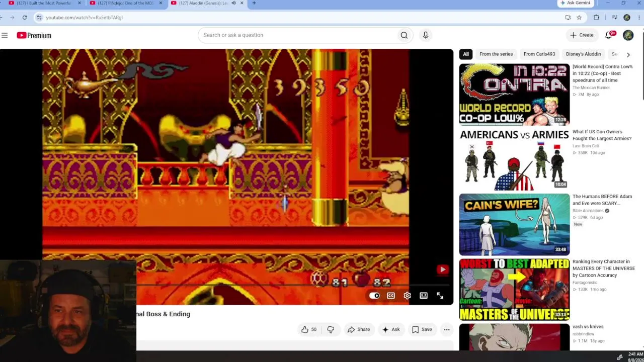Open video player settings gear

coord(407,296)
